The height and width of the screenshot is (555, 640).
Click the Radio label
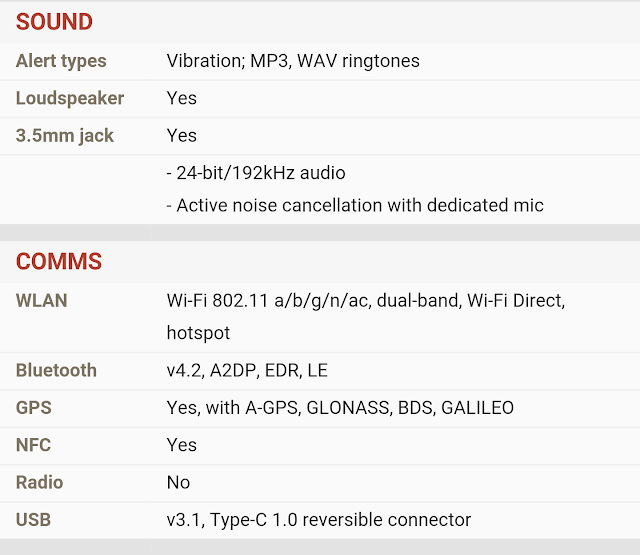pos(39,482)
